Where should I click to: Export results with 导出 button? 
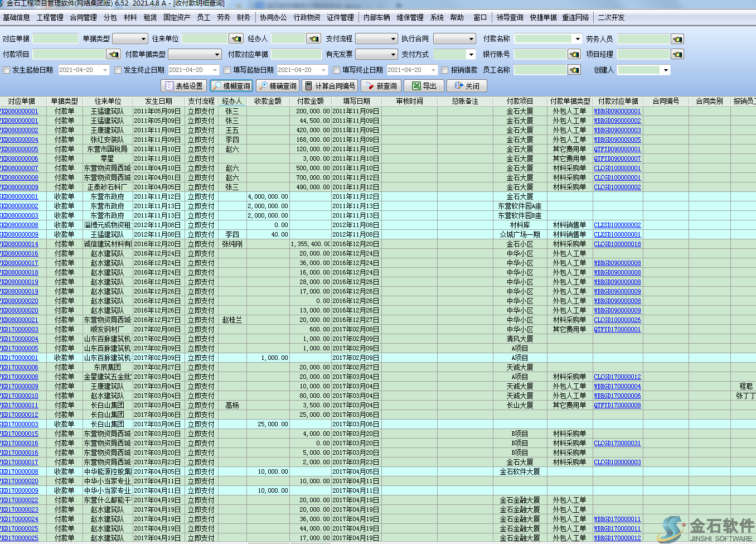(x=424, y=86)
